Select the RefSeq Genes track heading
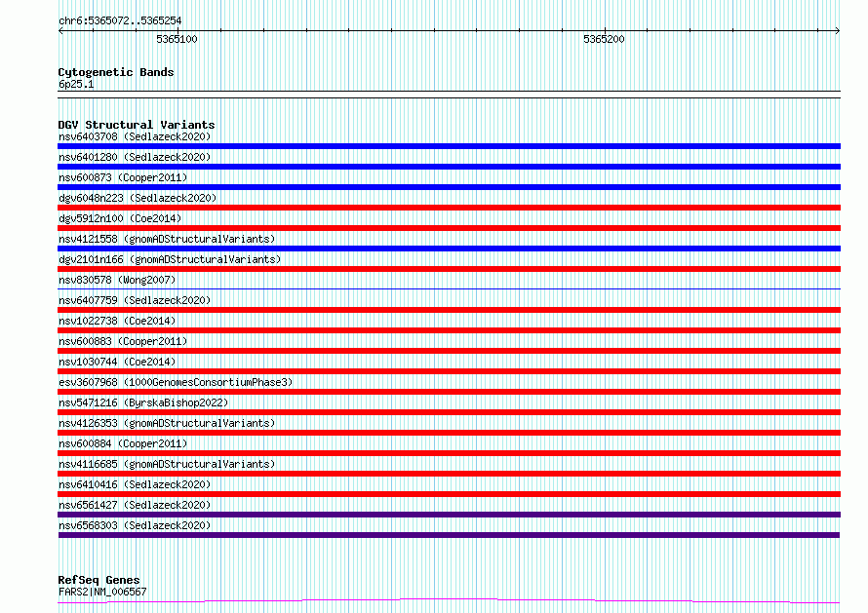The height and width of the screenshot is (613, 868). (x=99, y=580)
